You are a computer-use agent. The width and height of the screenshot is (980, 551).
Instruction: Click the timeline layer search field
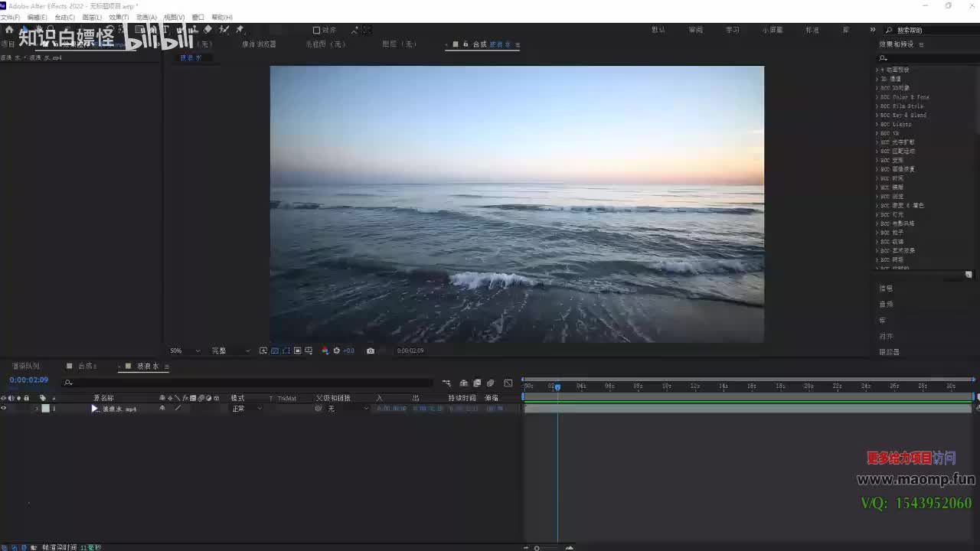click(x=249, y=383)
